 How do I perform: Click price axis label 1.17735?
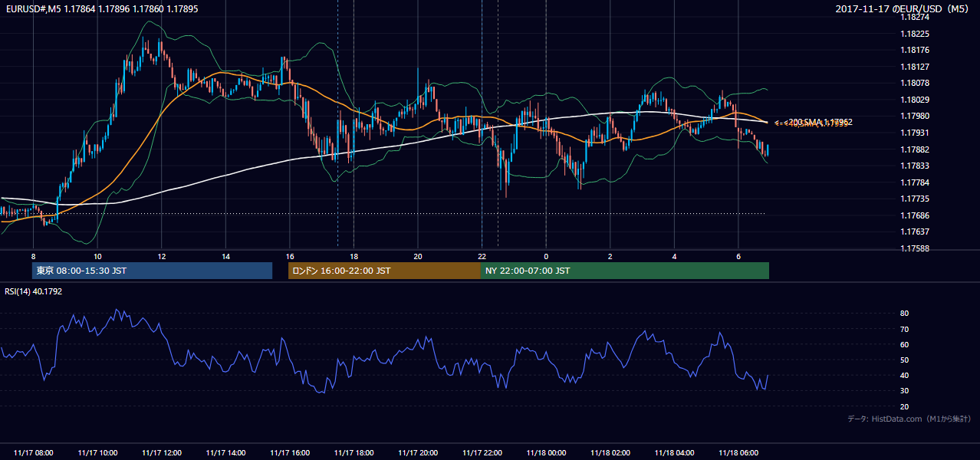point(915,199)
